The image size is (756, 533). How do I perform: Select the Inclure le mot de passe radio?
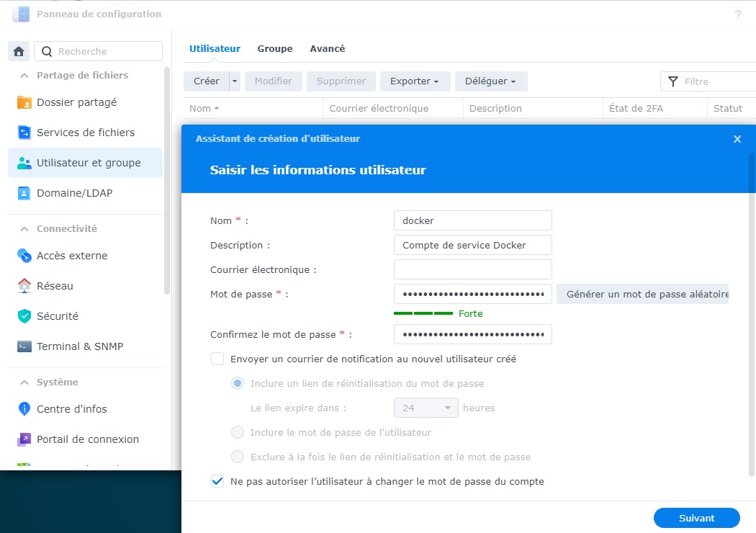tap(238, 432)
